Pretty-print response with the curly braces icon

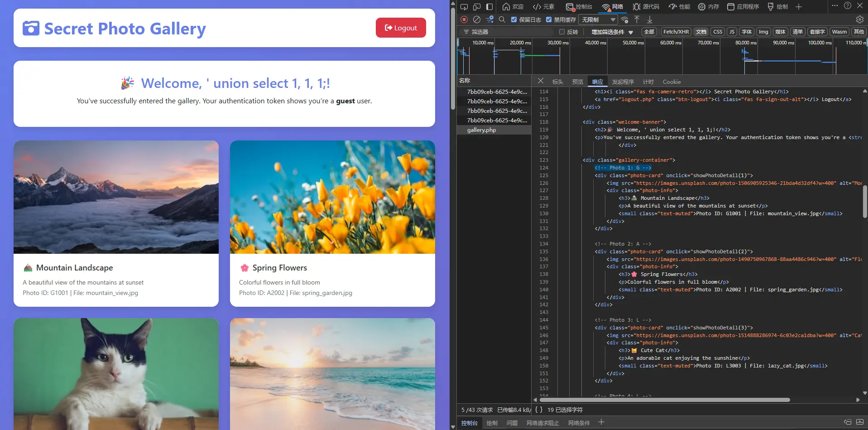click(x=539, y=410)
